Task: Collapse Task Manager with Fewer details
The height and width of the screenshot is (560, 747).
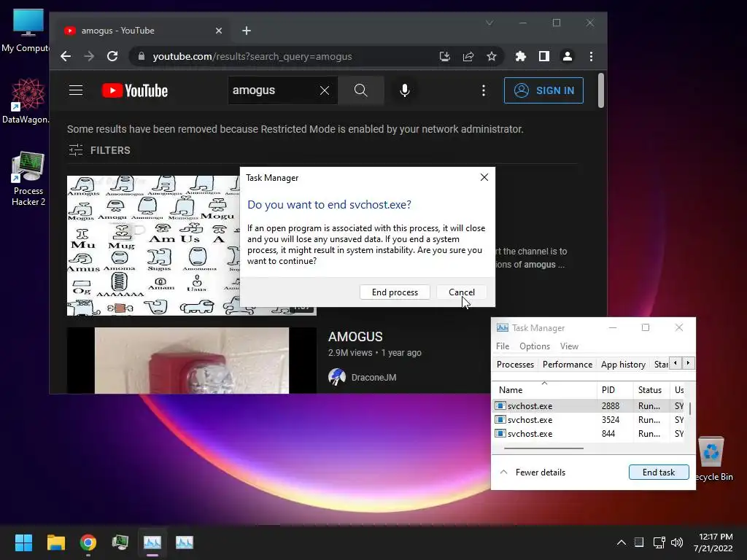Action: point(533,472)
